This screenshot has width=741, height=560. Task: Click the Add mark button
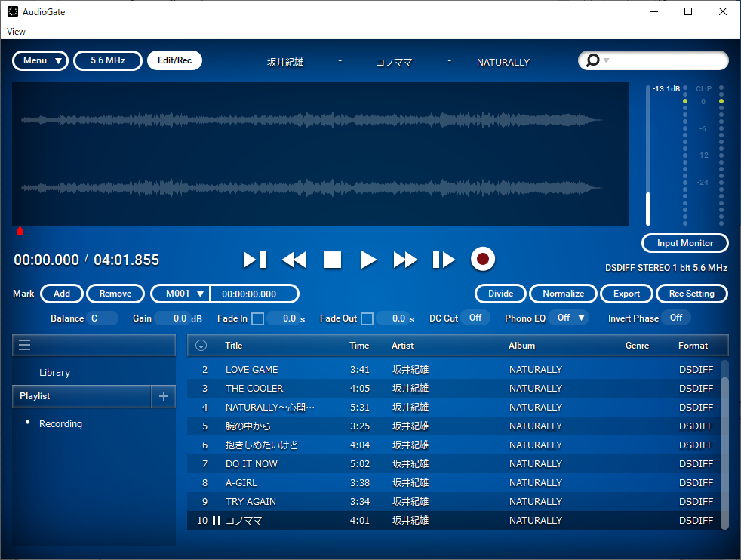[x=62, y=294]
